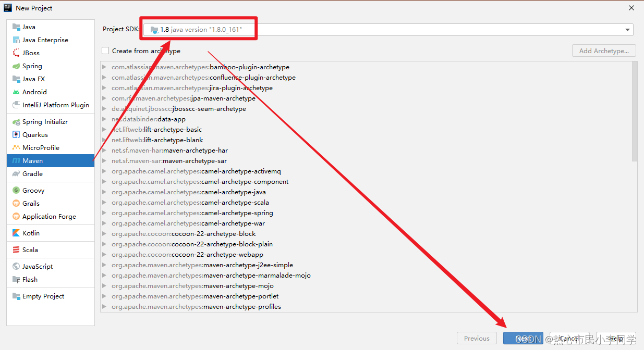This screenshot has width=644, height=350.
Task: Choose Empty Project label
Action: [43, 296]
